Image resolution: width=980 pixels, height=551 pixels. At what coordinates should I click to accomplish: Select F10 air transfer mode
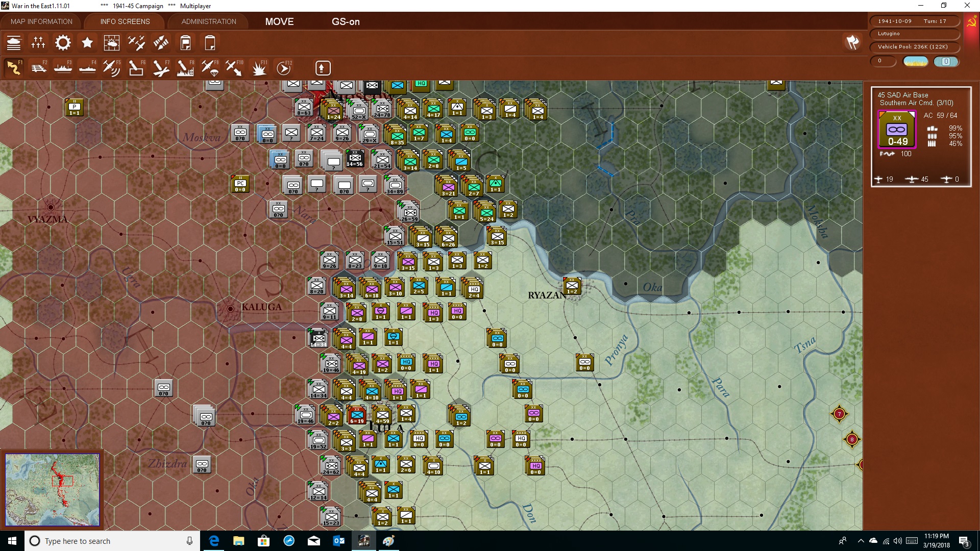(234, 68)
